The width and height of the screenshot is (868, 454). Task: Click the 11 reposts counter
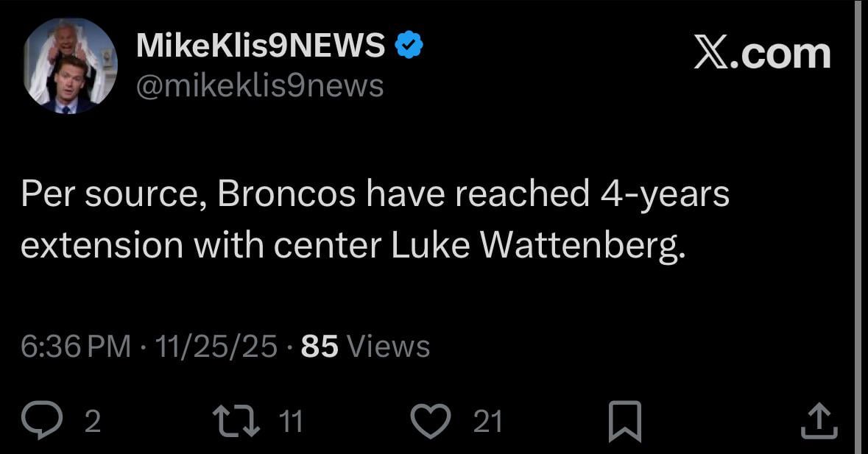(x=292, y=422)
